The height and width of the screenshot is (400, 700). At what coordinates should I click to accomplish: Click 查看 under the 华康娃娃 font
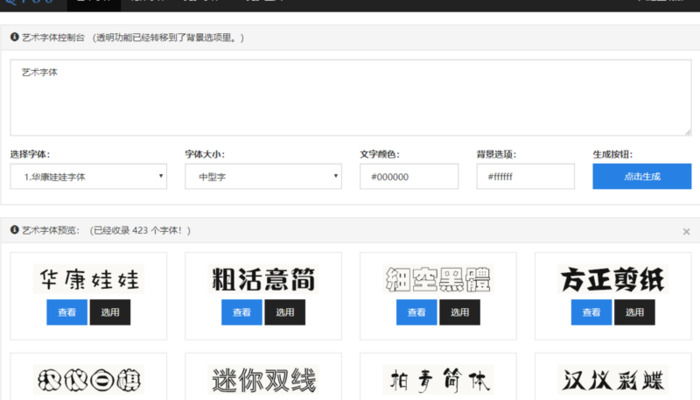pyautogui.click(x=67, y=312)
